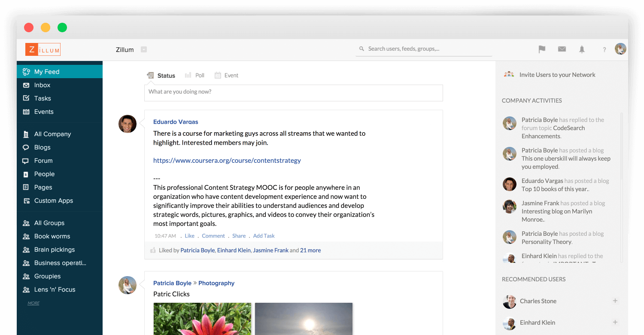Open 'Top 10 books of this year' blog

[x=555, y=189]
